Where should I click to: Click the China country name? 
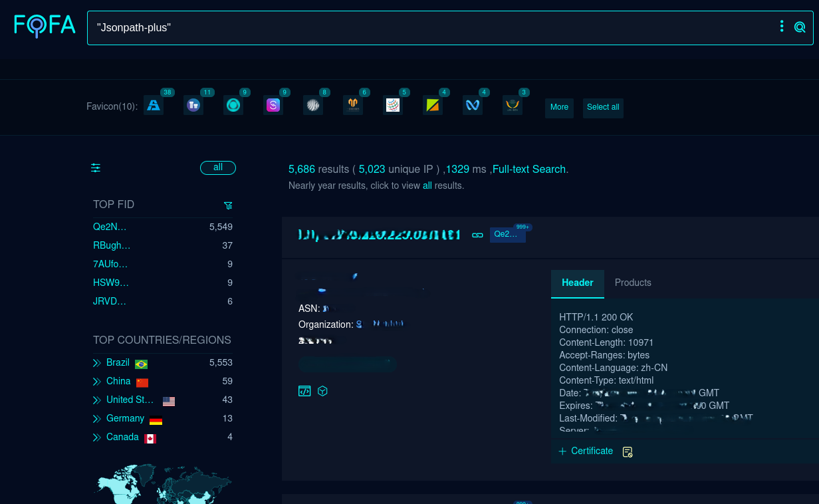118,381
